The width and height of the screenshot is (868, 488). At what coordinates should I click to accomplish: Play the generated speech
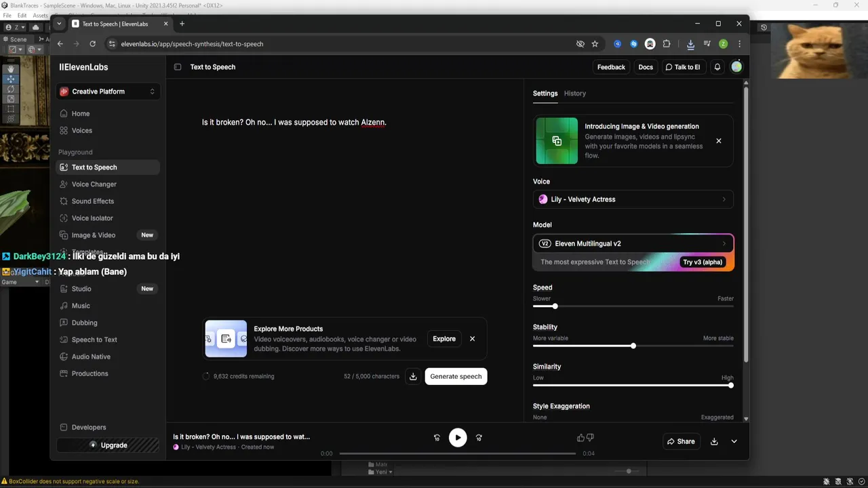[x=458, y=438]
